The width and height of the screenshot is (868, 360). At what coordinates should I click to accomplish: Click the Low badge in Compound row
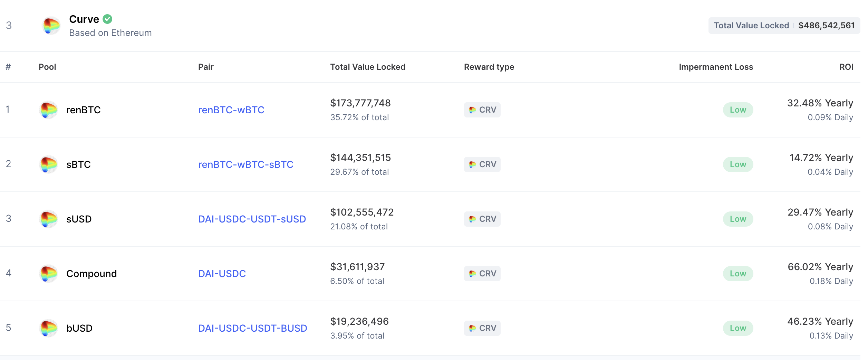738,274
